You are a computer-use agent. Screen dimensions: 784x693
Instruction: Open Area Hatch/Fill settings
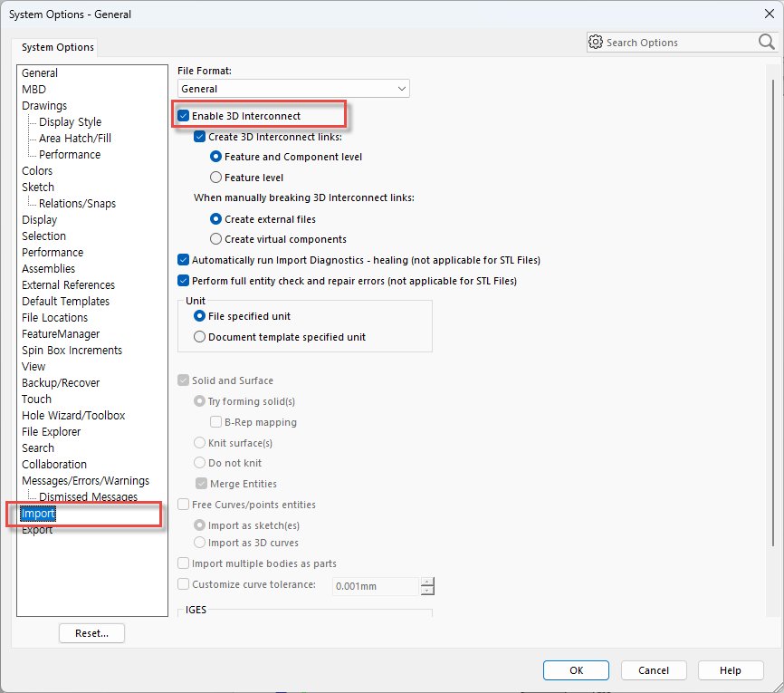pyautogui.click(x=75, y=138)
